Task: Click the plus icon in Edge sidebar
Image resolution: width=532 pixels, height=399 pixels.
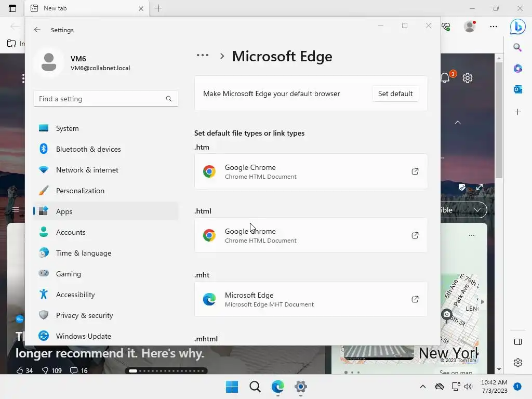Action: click(517, 112)
